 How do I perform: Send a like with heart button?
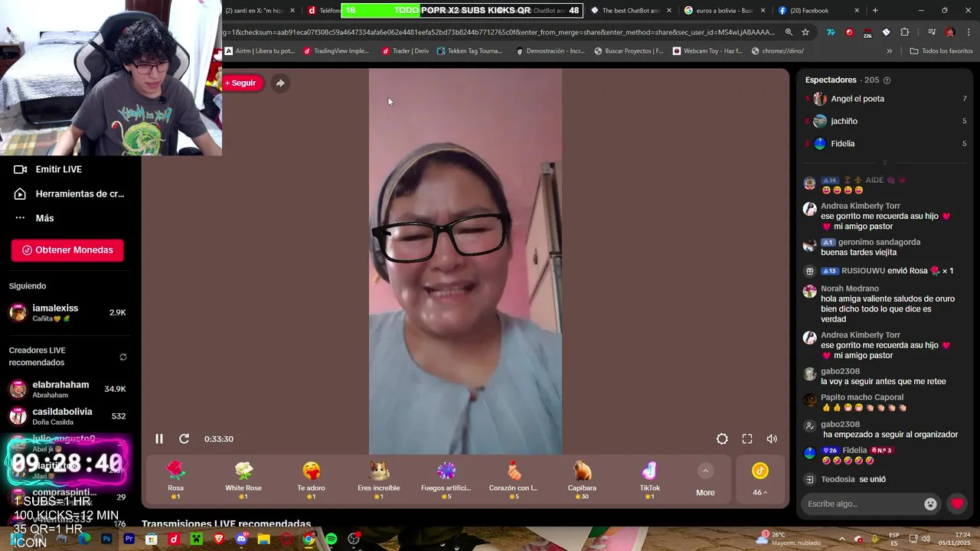point(957,504)
